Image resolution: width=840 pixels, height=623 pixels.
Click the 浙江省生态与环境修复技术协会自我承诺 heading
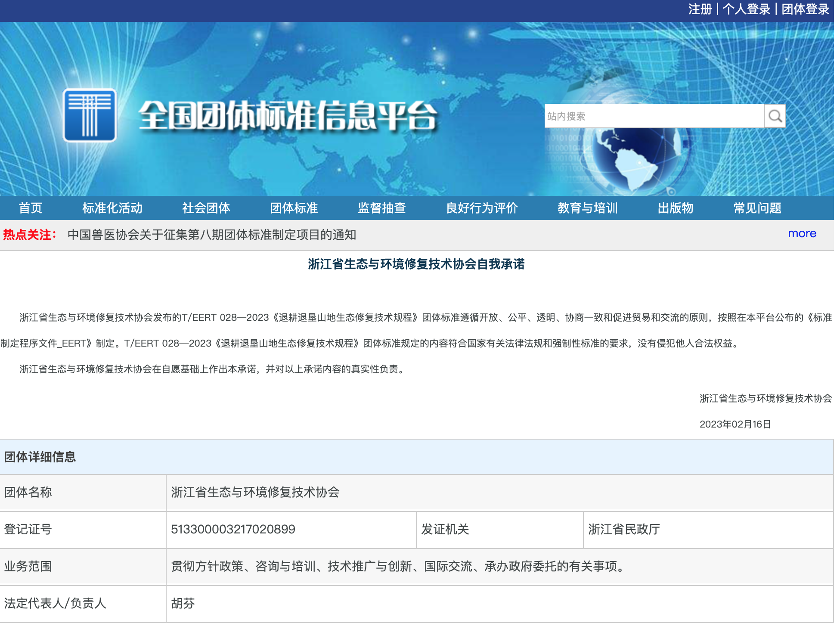tap(416, 264)
